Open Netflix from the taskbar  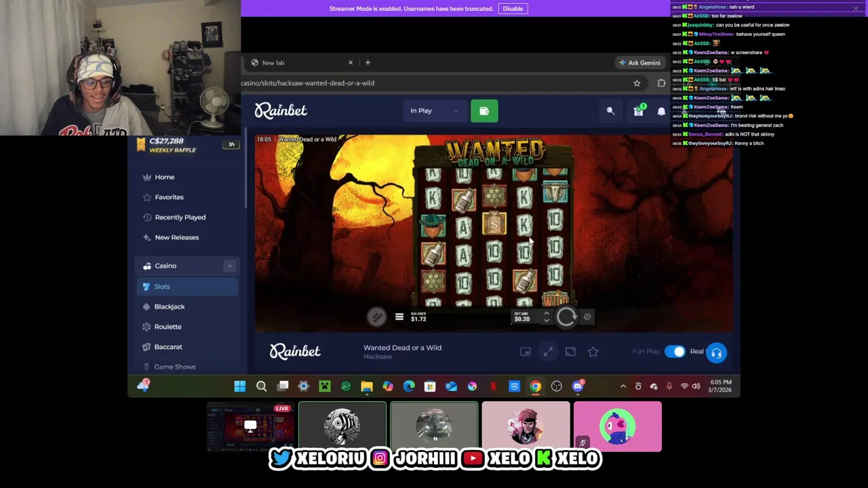click(493, 386)
